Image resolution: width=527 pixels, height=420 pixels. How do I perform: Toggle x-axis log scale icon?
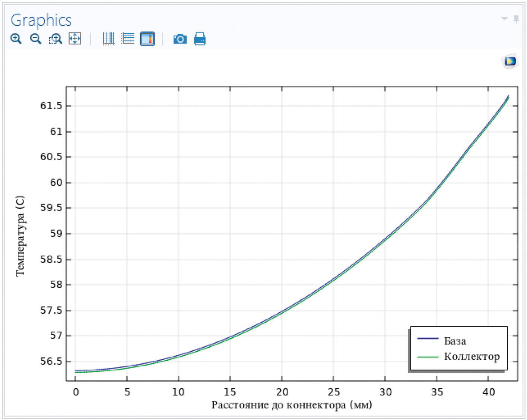tap(108, 39)
